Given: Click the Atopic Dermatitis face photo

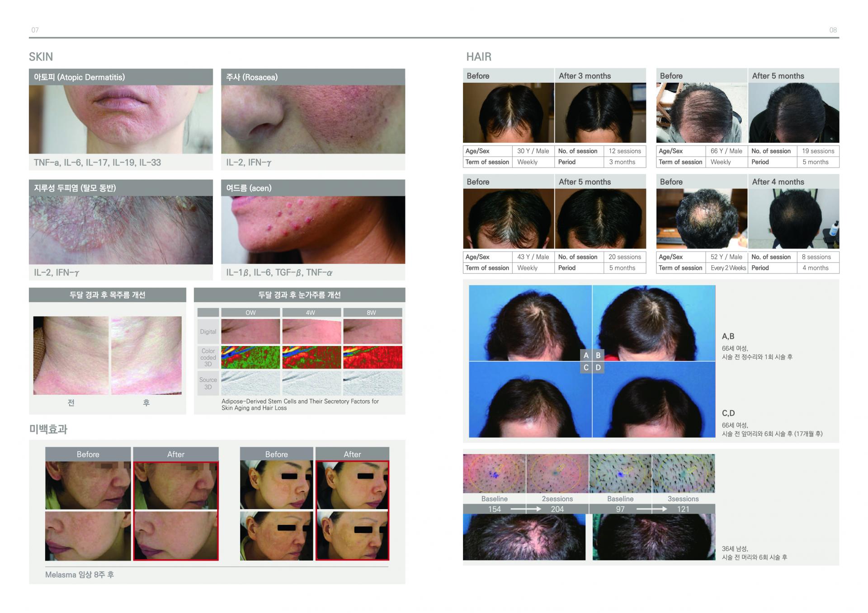Looking at the screenshot, I should pos(121,119).
